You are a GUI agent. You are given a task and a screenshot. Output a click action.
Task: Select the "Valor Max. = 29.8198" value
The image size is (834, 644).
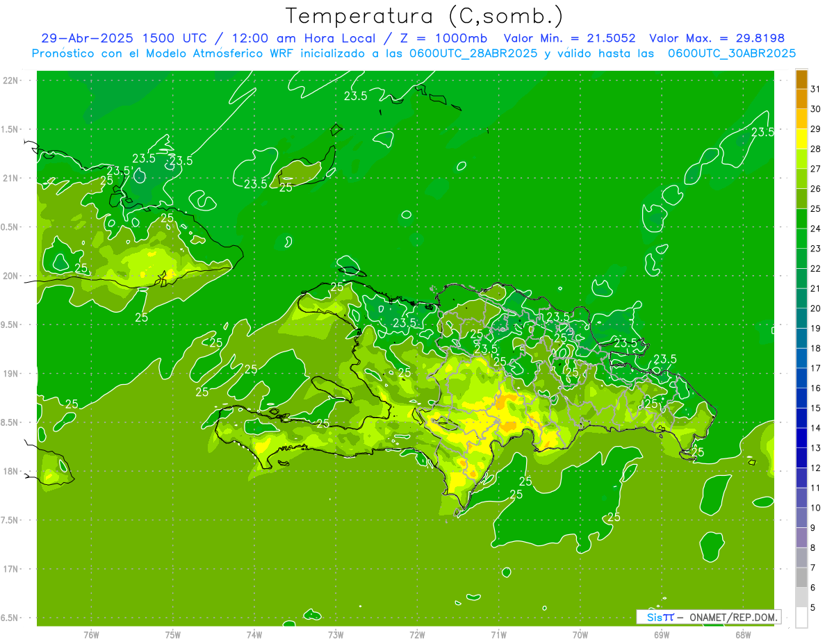(717, 38)
